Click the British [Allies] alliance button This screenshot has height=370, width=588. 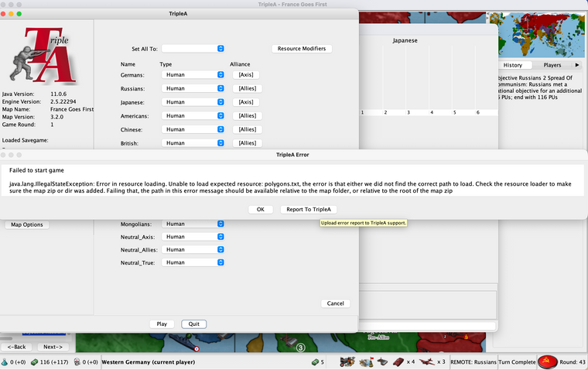pos(248,143)
